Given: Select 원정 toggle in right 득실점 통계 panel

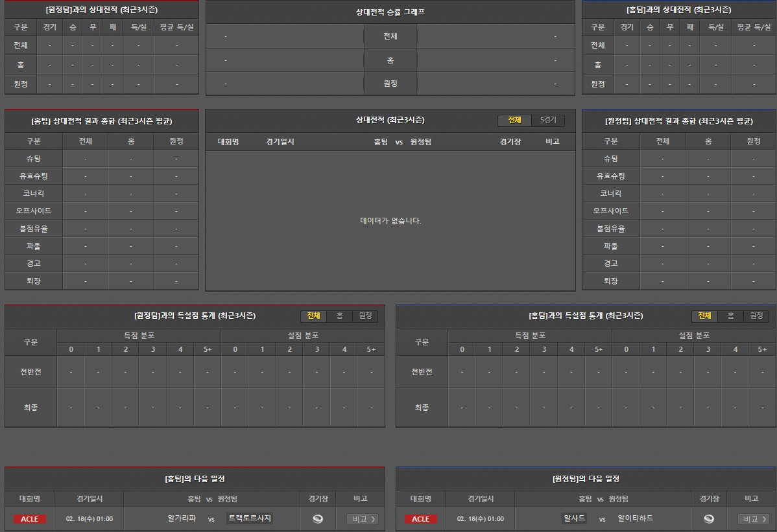Looking at the screenshot, I should tap(756, 316).
